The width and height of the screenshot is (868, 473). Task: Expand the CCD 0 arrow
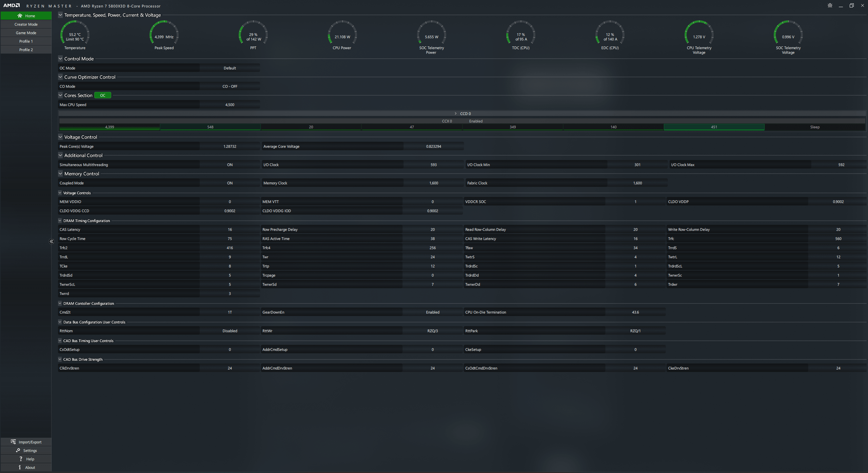tap(455, 114)
